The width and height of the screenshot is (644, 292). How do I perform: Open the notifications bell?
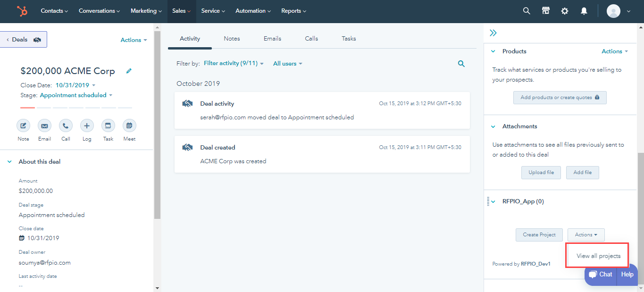pos(584,11)
